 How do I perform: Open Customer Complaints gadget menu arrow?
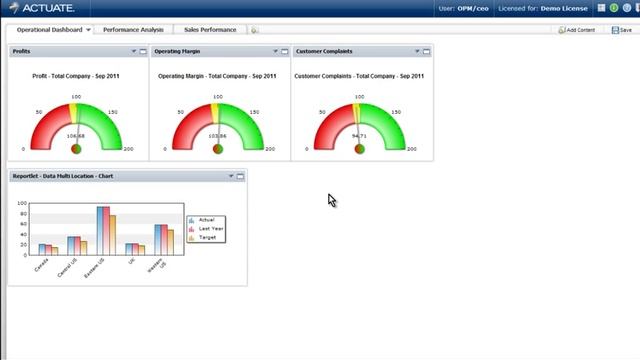click(417, 51)
